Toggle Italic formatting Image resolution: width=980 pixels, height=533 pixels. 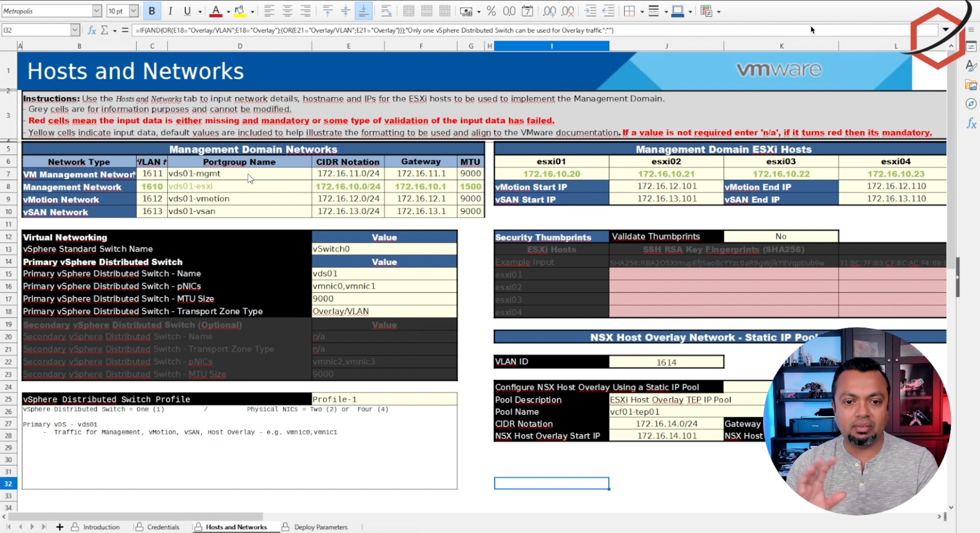click(x=170, y=11)
